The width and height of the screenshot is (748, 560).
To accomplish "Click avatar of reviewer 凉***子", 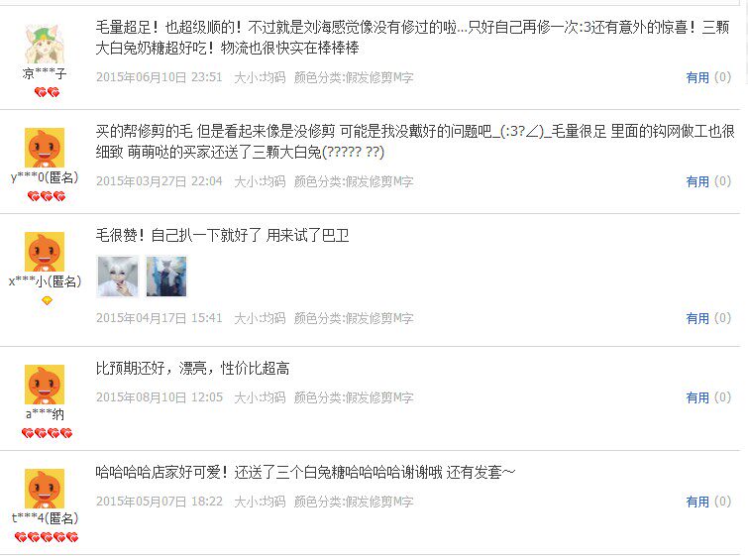I will tap(45, 44).
